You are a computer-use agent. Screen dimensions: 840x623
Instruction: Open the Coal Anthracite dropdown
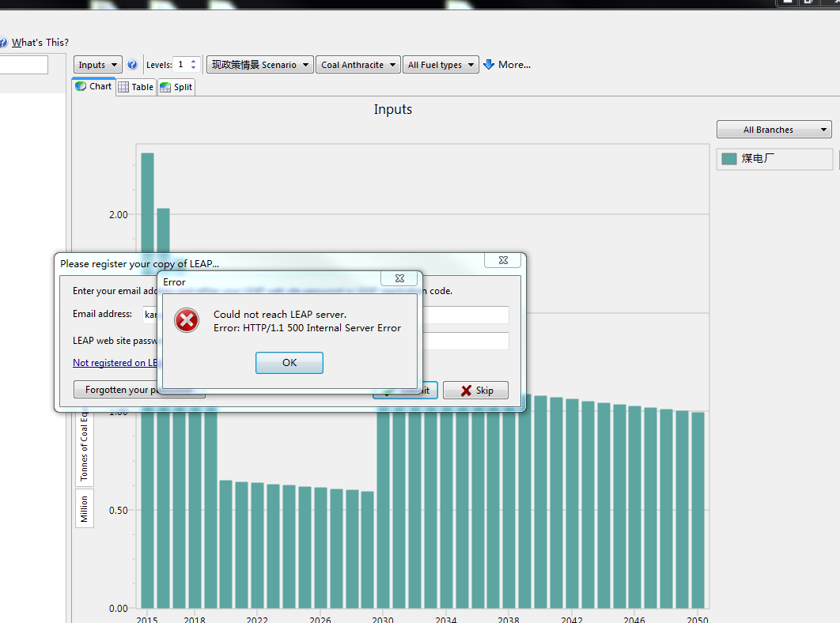(358, 65)
